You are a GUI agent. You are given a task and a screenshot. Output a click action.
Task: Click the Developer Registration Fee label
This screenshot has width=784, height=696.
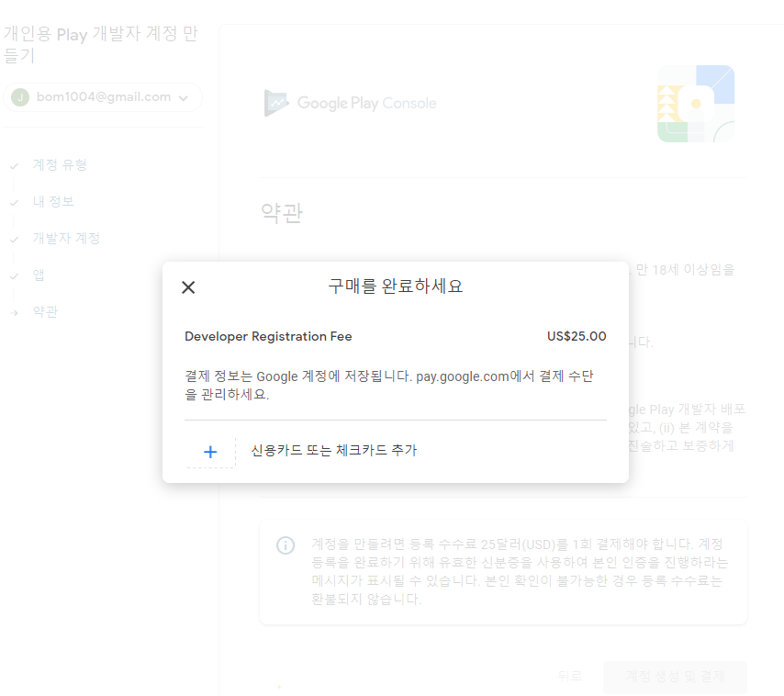tap(268, 336)
